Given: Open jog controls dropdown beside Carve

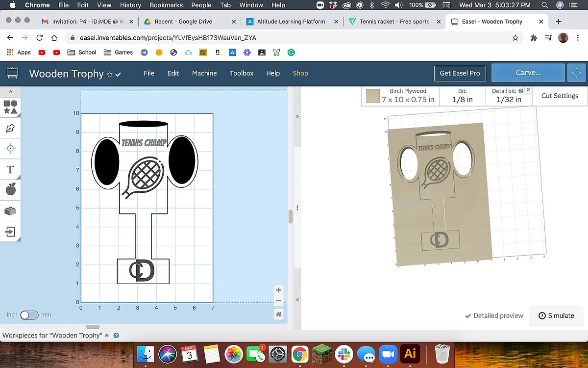Looking at the screenshot, I should pos(576,73).
